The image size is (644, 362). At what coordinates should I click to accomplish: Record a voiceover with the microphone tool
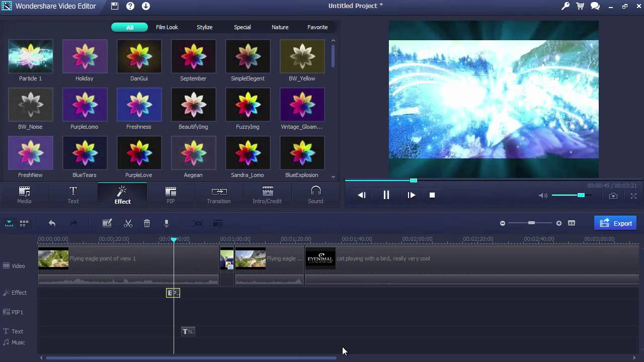pos(166,223)
